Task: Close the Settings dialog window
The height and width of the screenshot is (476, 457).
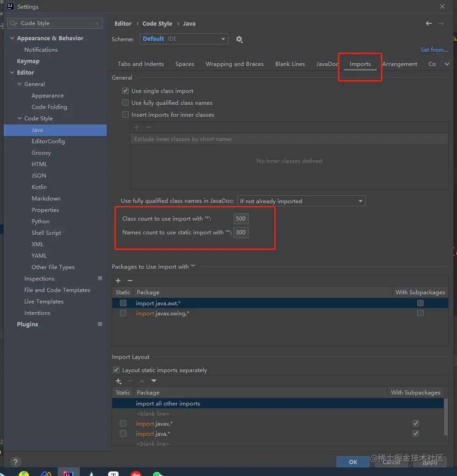Action: coord(442,6)
